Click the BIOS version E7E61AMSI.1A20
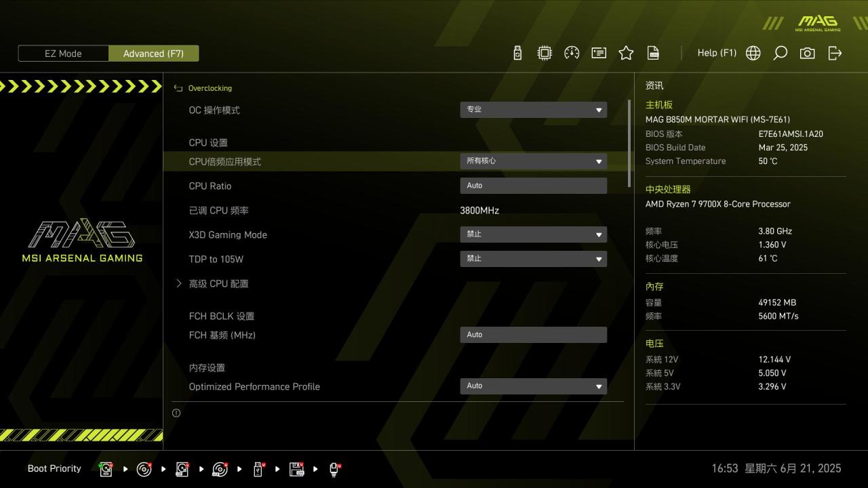The image size is (868, 488). (x=791, y=134)
